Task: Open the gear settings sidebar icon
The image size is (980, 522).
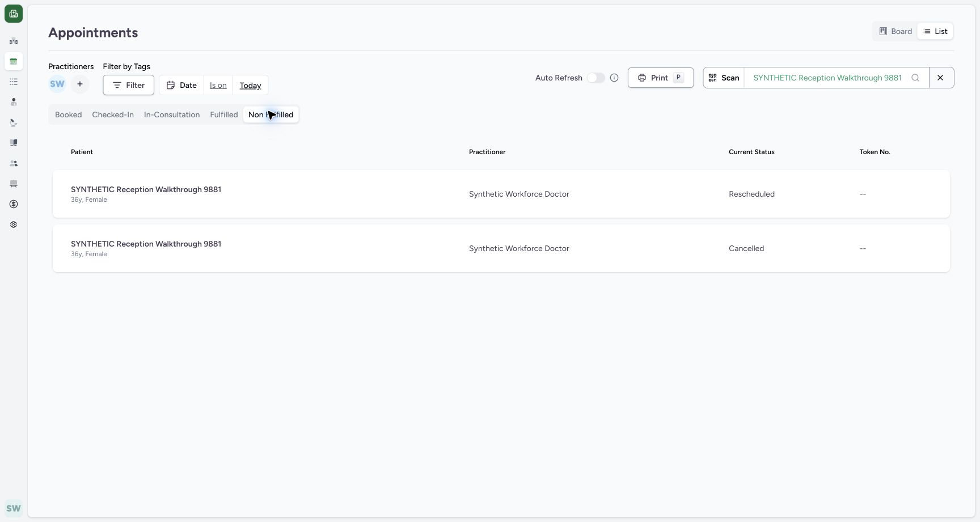Action: [14, 224]
